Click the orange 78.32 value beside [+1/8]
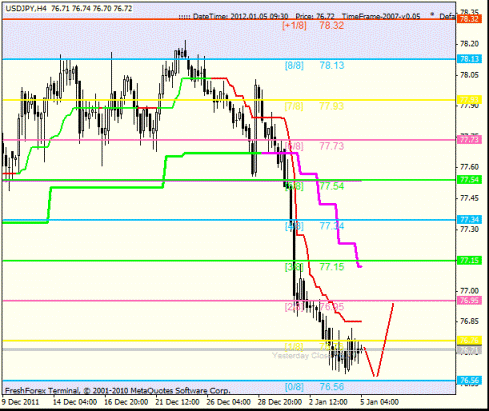Viewport: 489px width, 411px height. [x=332, y=25]
